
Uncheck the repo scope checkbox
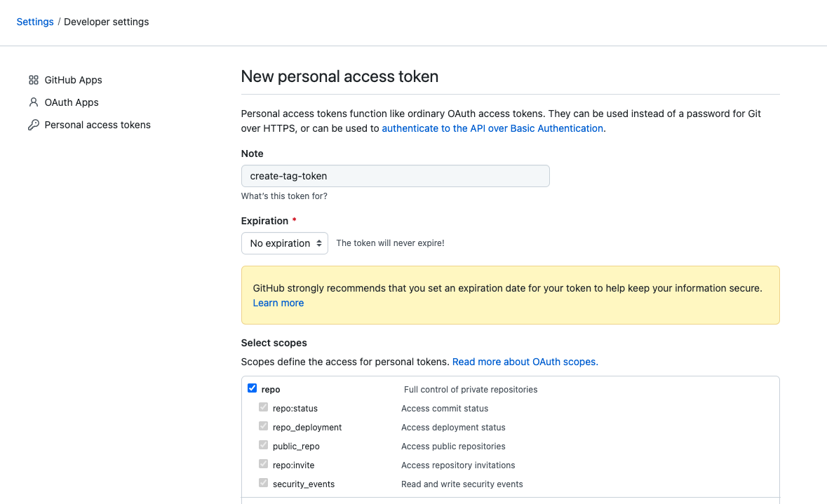pos(252,388)
